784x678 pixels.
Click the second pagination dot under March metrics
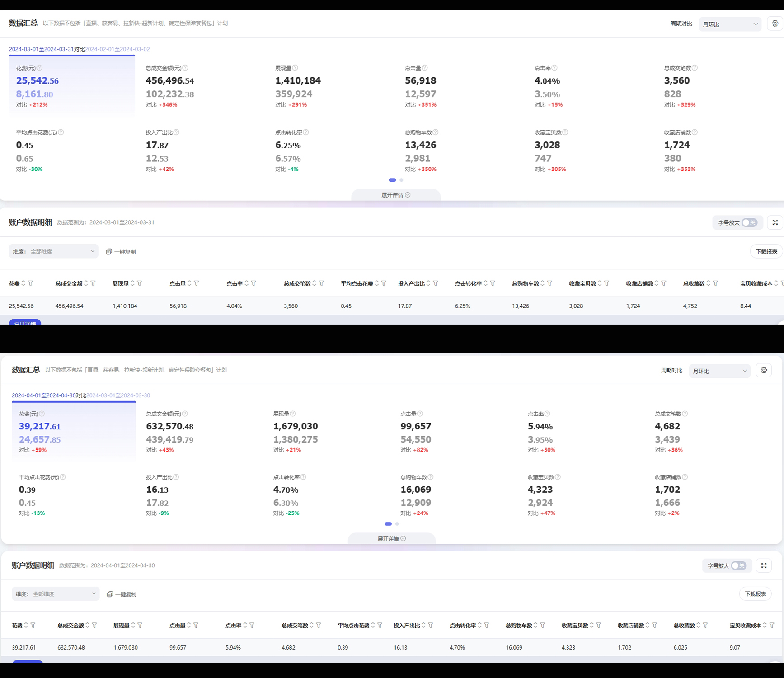tap(401, 180)
